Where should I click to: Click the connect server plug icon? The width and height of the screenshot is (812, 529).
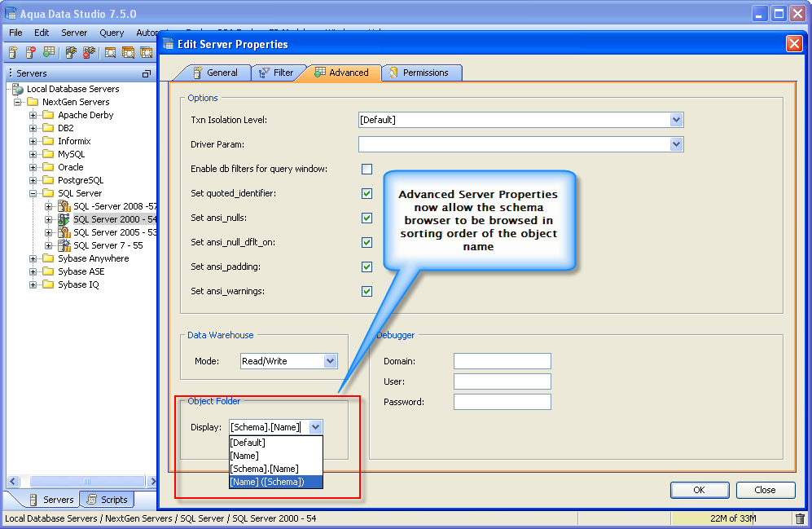(x=71, y=52)
